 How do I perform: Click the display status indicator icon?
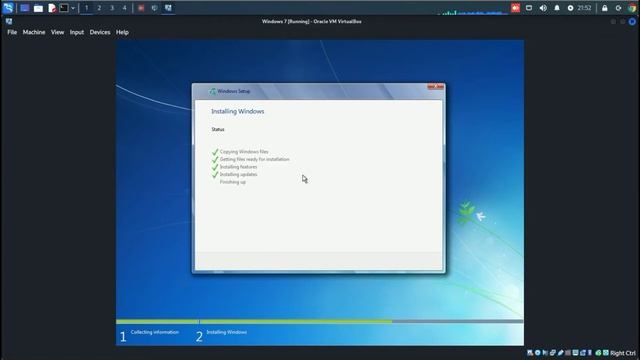(x=575, y=353)
